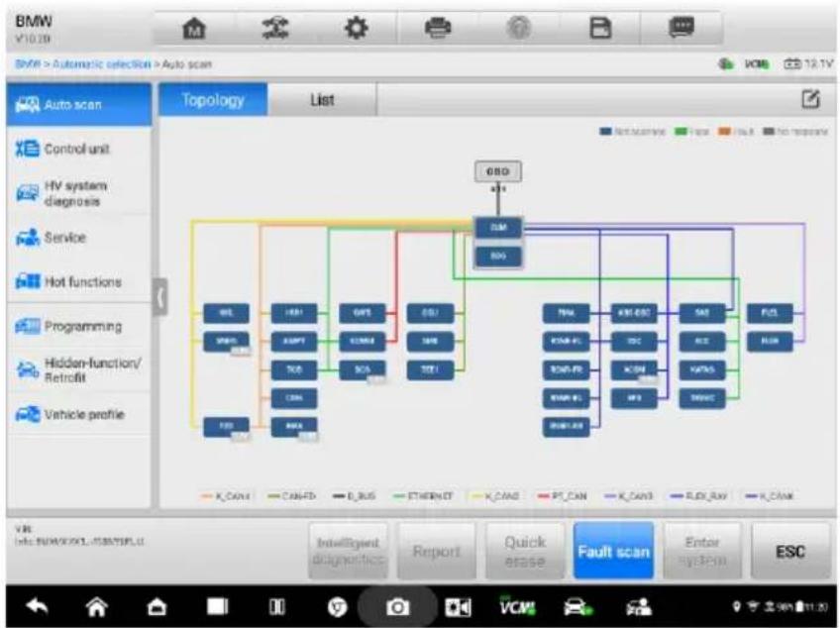Open Control unit in the sidebar

(x=79, y=149)
